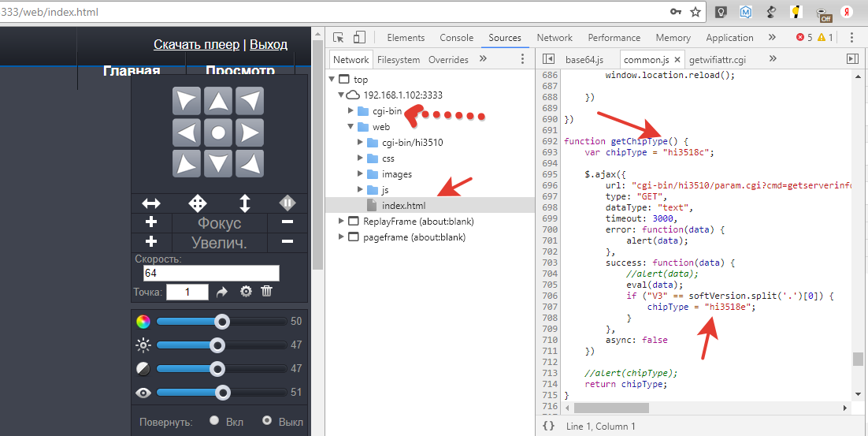Bookmark page with star icon
The height and width of the screenshot is (436, 868).
[696, 12]
